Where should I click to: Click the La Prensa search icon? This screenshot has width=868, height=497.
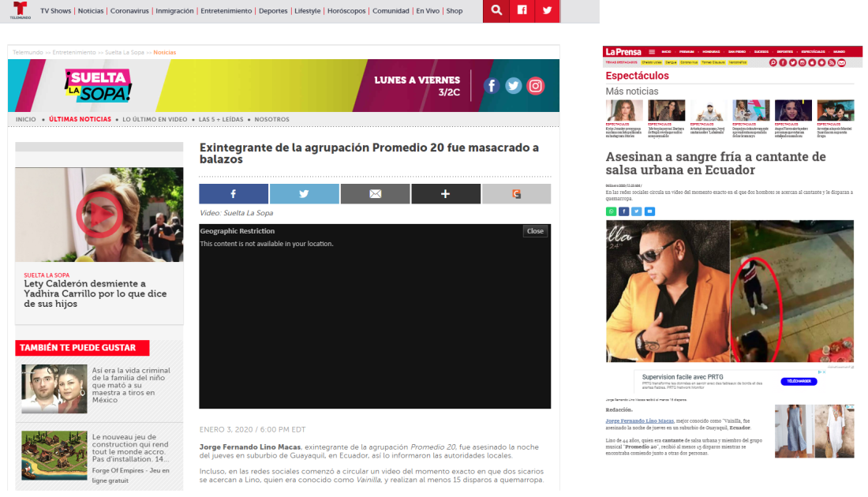(x=773, y=62)
